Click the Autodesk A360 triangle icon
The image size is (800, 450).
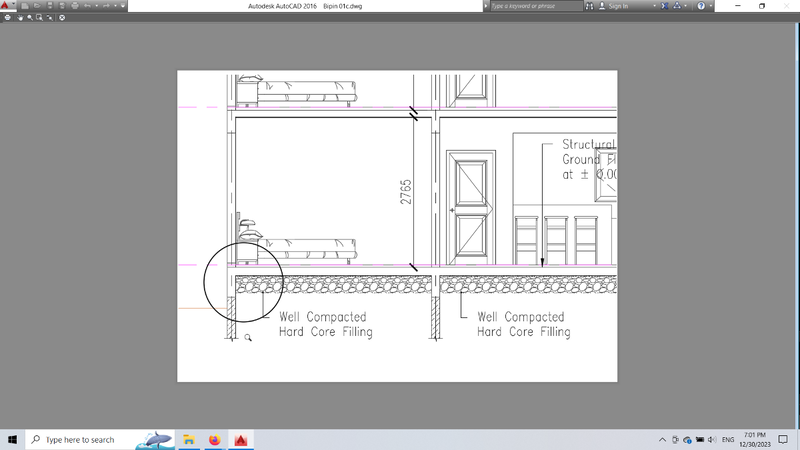click(x=677, y=6)
